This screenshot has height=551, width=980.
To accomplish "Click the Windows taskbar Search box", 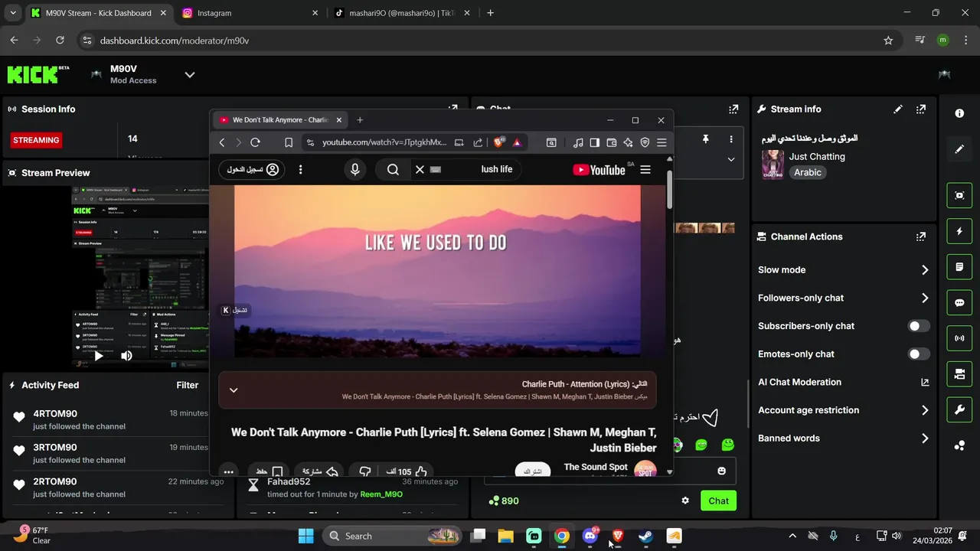I will pos(392,536).
